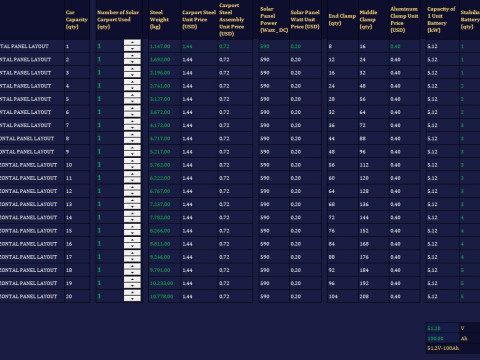The height and width of the screenshot is (360, 480).
Task: Select the 'End Clamp (qty)' column header
Action: tap(342, 19)
